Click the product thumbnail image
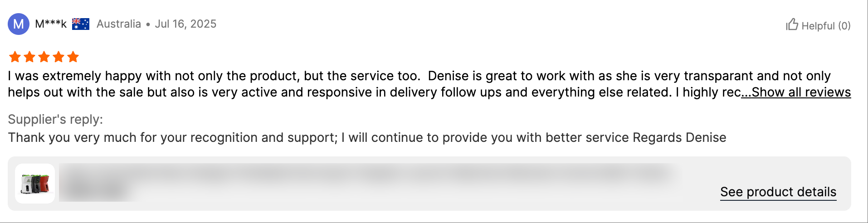868x223 pixels. pos(35,184)
